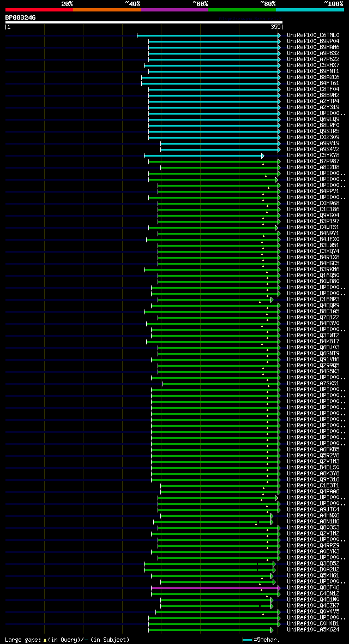Select hit UniRef100_A2Y319
This screenshot has height=644, width=349.
click(x=313, y=107)
